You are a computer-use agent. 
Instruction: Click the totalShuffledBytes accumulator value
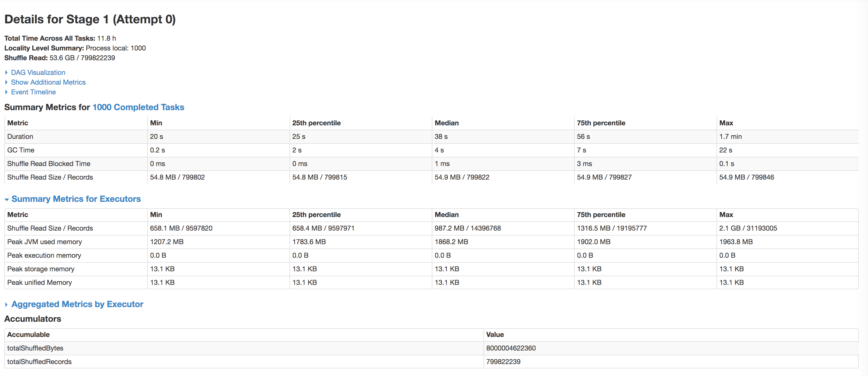coord(511,348)
